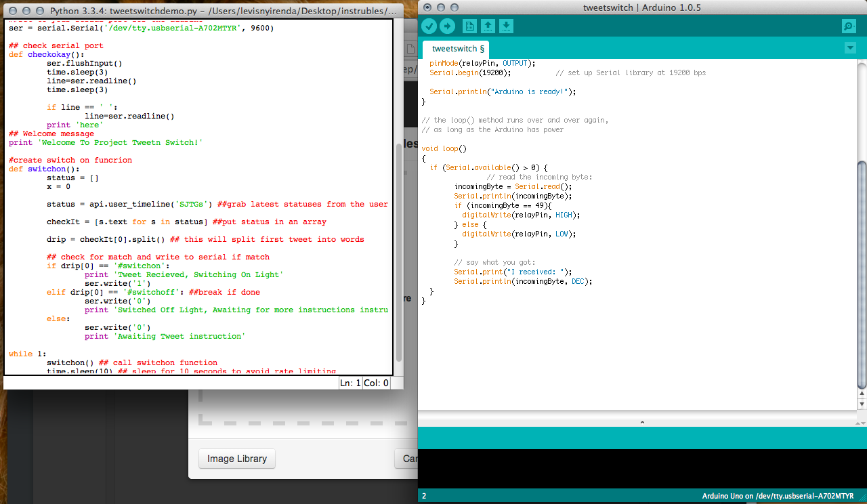Image resolution: width=867 pixels, height=504 pixels.
Task: Click the Ln: 1 status indicator
Action: pyautogui.click(x=350, y=383)
